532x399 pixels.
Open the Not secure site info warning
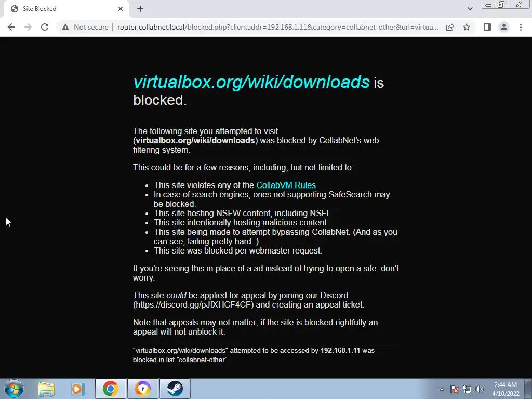[x=85, y=27]
